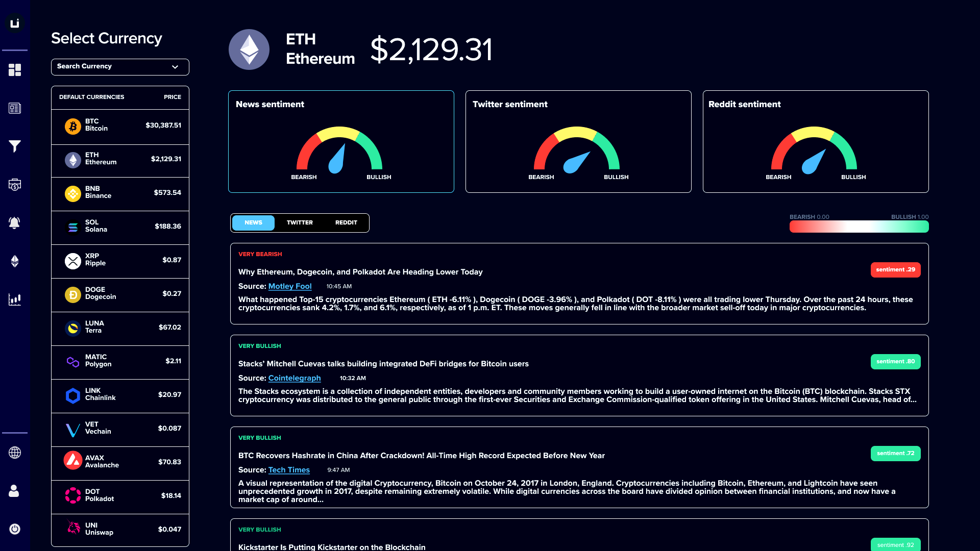Switch to the REDDIT tab
This screenshot has width=980, height=551.
click(346, 223)
